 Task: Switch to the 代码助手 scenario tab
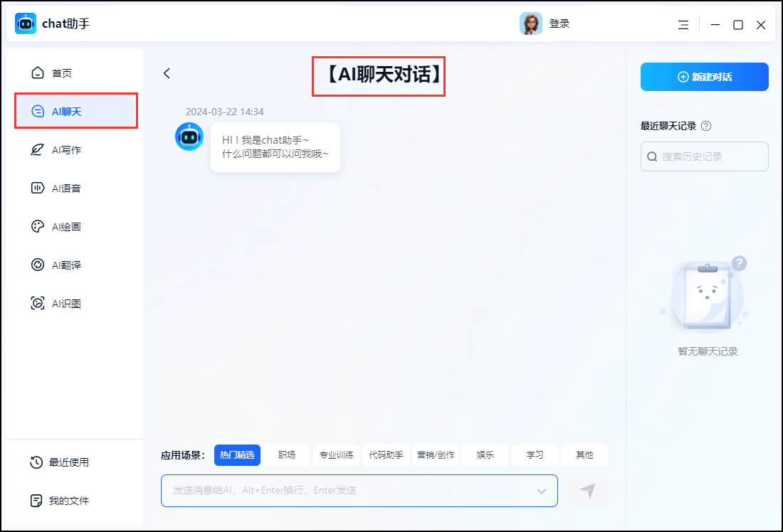coord(386,455)
